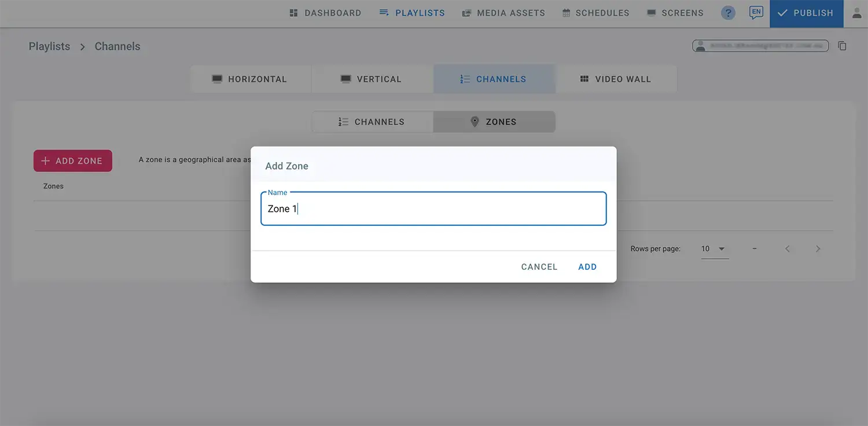
Task: Go to next page arrow
Action: [818, 249]
